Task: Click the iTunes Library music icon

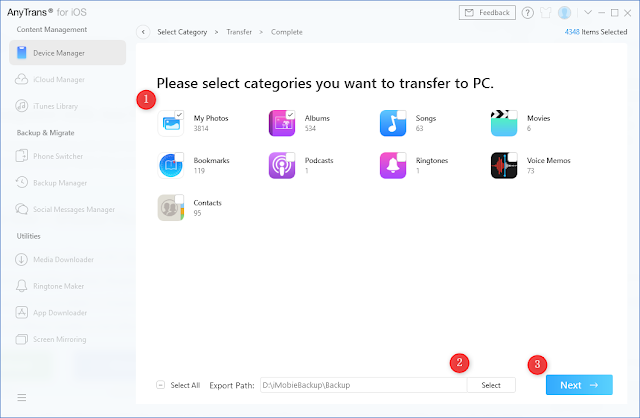Action: click(21, 106)
